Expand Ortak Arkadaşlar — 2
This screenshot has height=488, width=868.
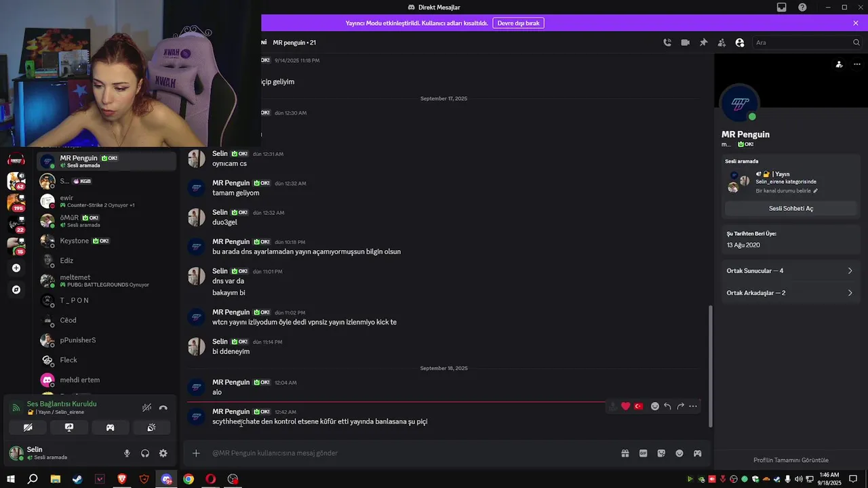(789, 293)
